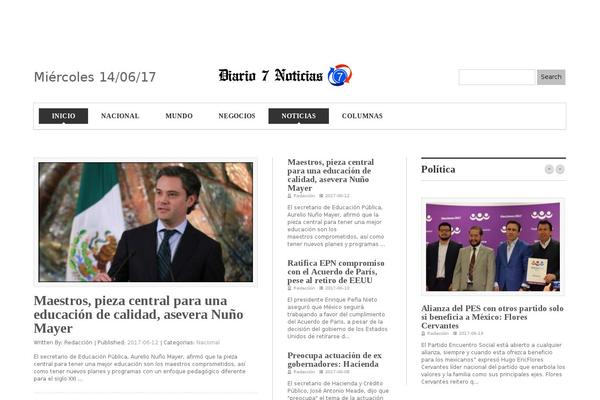Open the NACIONAL menu section
Image resolution: width=600 pixels, height=400 pixels.
[x=120, y=116]
